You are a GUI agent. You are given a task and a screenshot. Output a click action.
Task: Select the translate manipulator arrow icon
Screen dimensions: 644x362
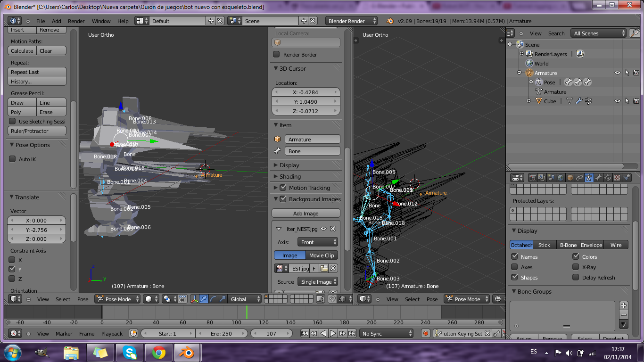pyautogui.click(x=204, y=299)
